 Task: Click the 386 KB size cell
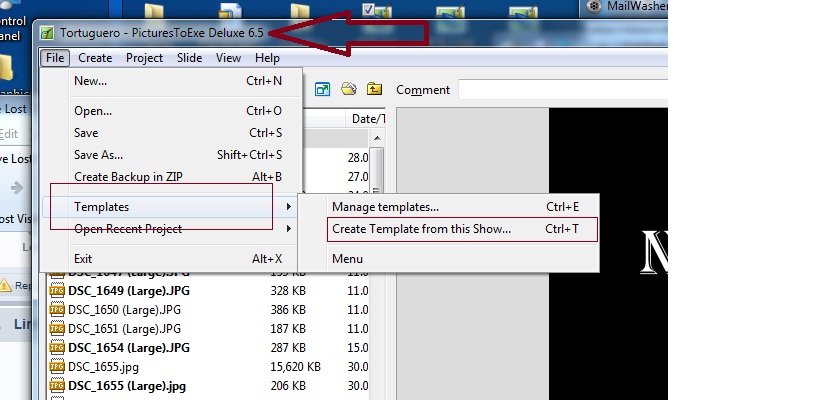click(x=288, y=310)
